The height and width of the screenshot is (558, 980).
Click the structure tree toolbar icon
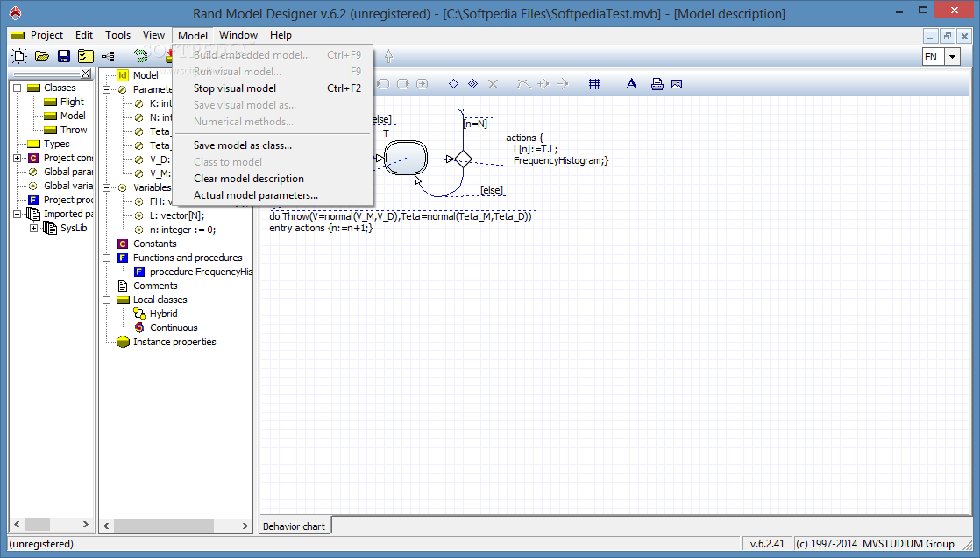[x=108, y=56]
